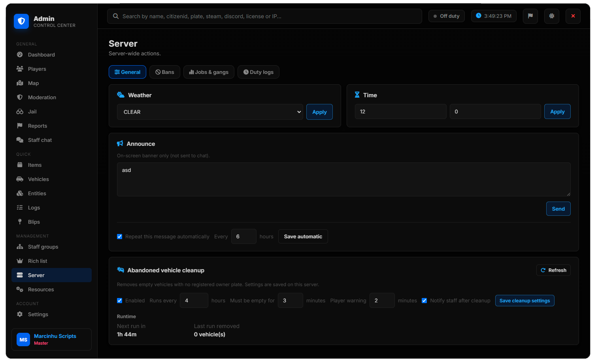Open the flag reports icon in top bar
The width and height of the screenshot is (598, 364).
coord(530,16)
